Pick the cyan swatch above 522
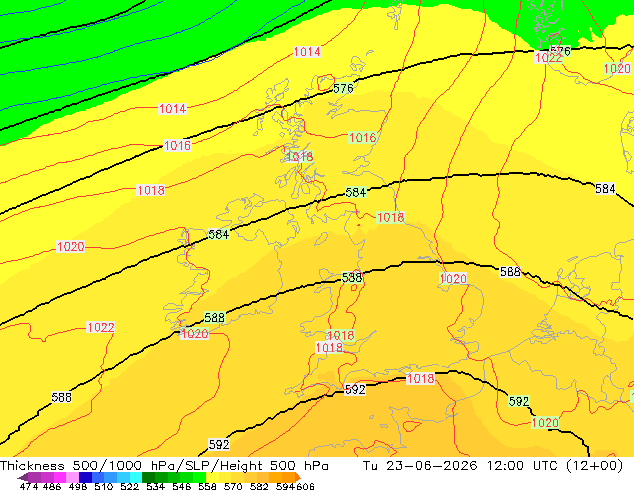Screen dimensions: 634x490 click(x=135, y=477)
